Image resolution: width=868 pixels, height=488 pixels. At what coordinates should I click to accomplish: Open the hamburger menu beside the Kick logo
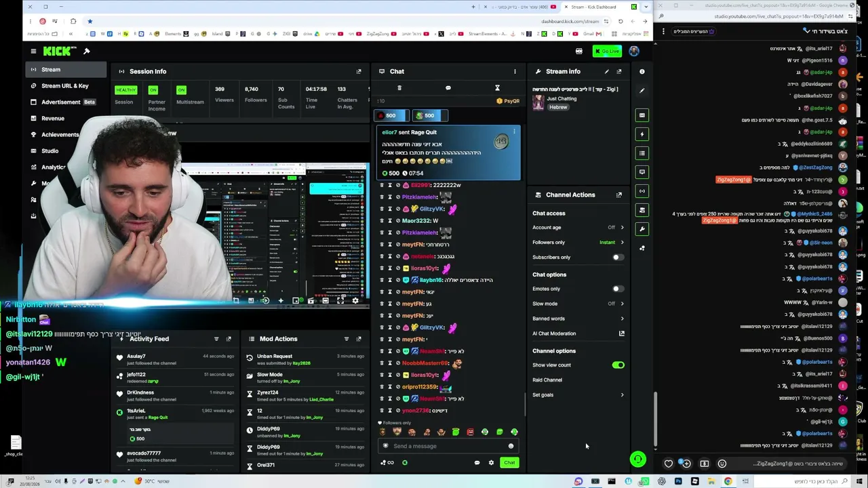click(33, 51)
